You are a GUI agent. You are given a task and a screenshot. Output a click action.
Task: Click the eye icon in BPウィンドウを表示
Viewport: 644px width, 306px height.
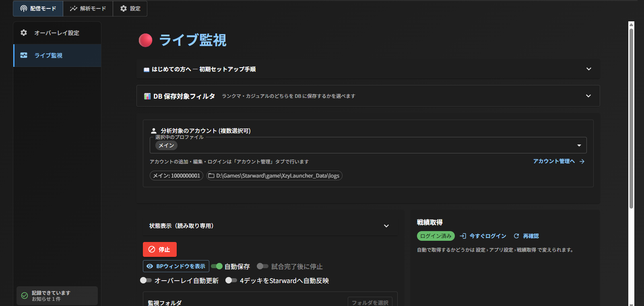150,266
